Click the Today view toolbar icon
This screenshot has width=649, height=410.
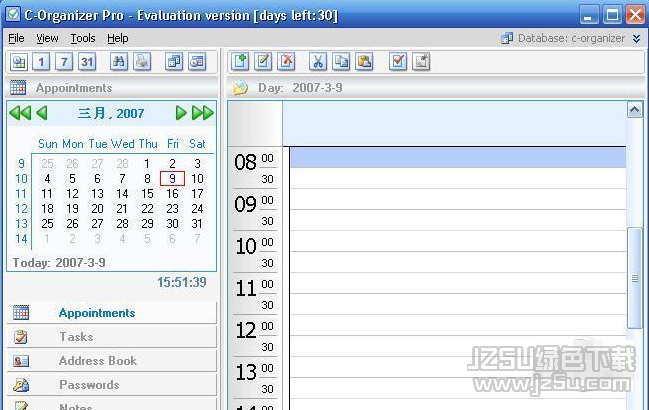click(x=19, y=62)
